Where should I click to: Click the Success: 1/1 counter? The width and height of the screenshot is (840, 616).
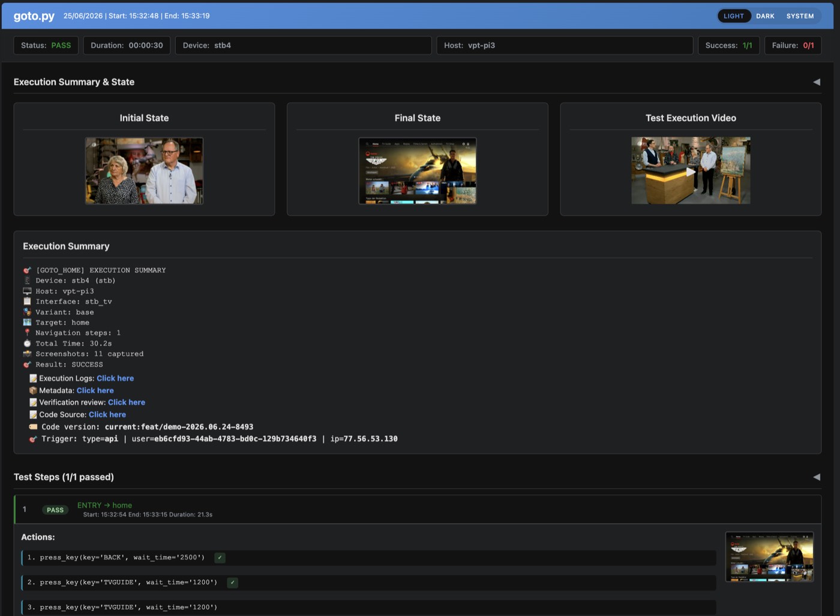click(x=728, y=46)
